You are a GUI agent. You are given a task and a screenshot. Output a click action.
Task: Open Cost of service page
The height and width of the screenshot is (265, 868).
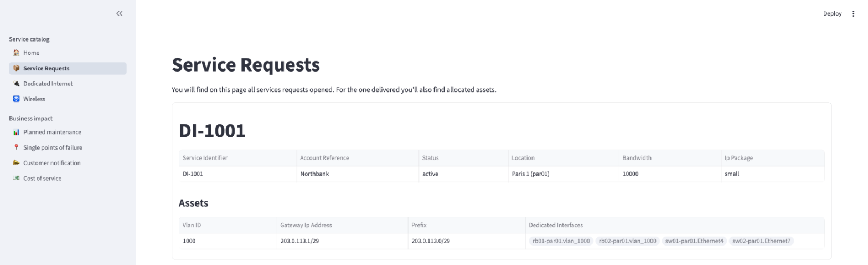tap(68, 179)
